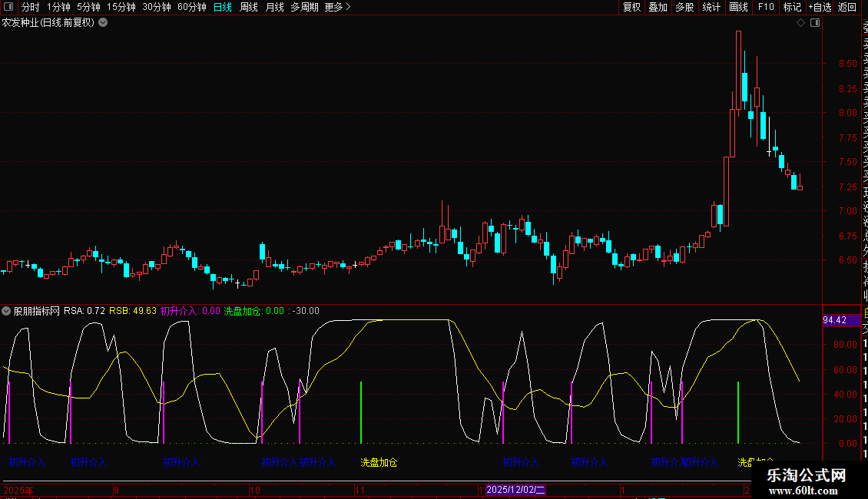
Task: Expand the 更多 periods menu
Action: click(x=337, y=7)
